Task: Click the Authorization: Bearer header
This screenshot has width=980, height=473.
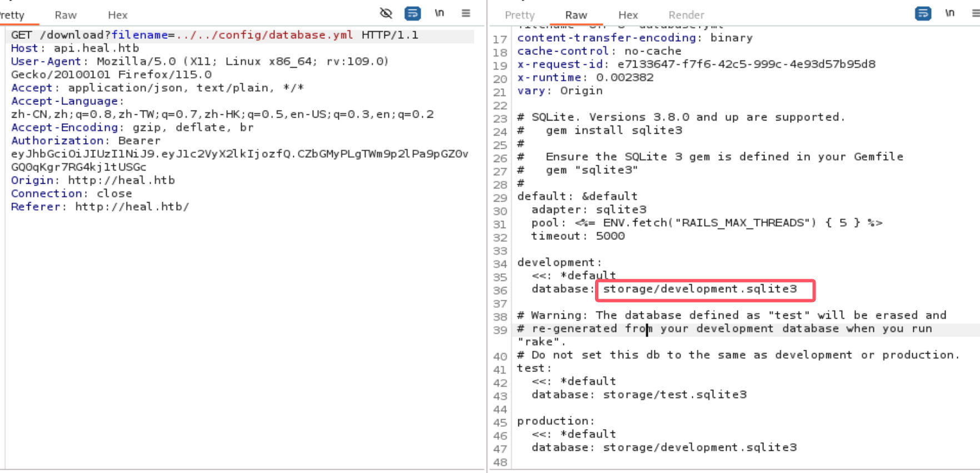Action: pyautogui.click(x=86, y=141)
